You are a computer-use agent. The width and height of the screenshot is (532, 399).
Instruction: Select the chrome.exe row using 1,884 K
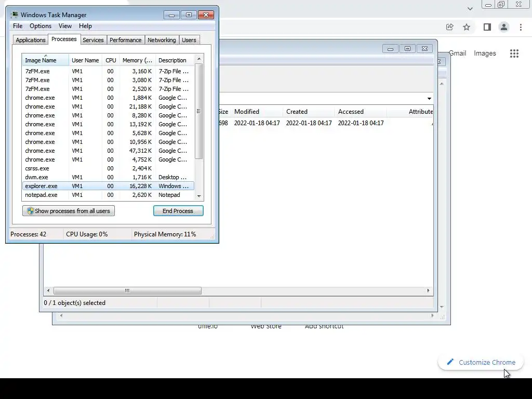108,98
